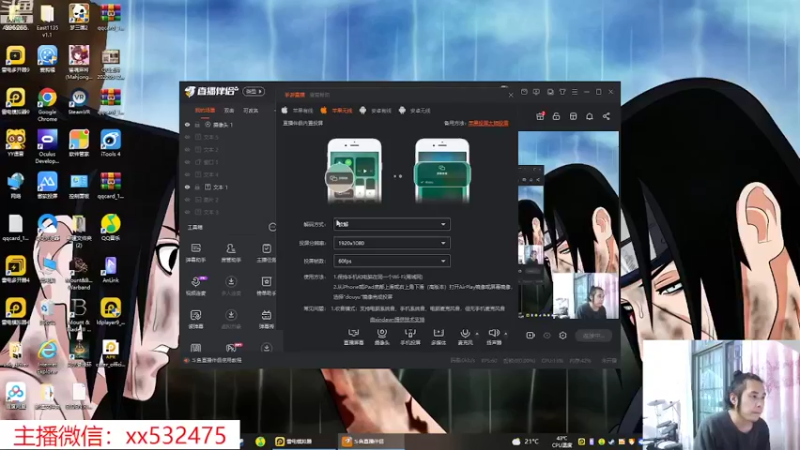The width and height of the screenshot is (800, 450).
Task: Toggle visibility of 文本 2 layer
Action: (x=187, y=149)
